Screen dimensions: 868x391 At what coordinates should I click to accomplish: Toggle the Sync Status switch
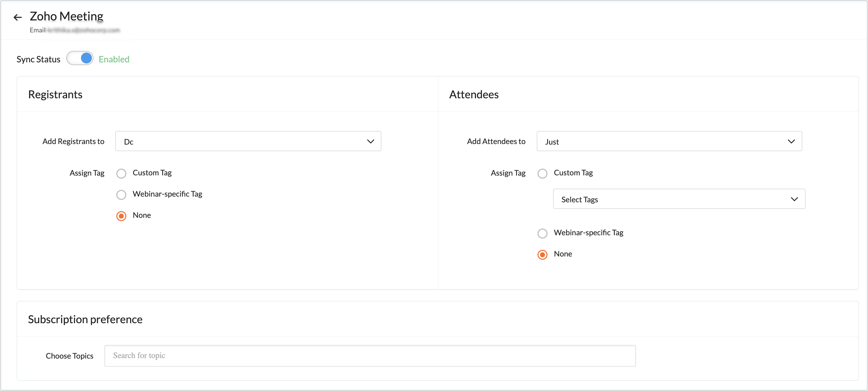coord(80,58)
